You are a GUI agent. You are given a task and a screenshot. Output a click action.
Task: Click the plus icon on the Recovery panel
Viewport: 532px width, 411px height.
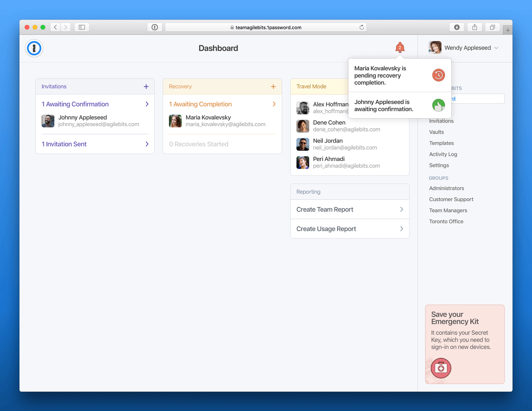[273, 86]
